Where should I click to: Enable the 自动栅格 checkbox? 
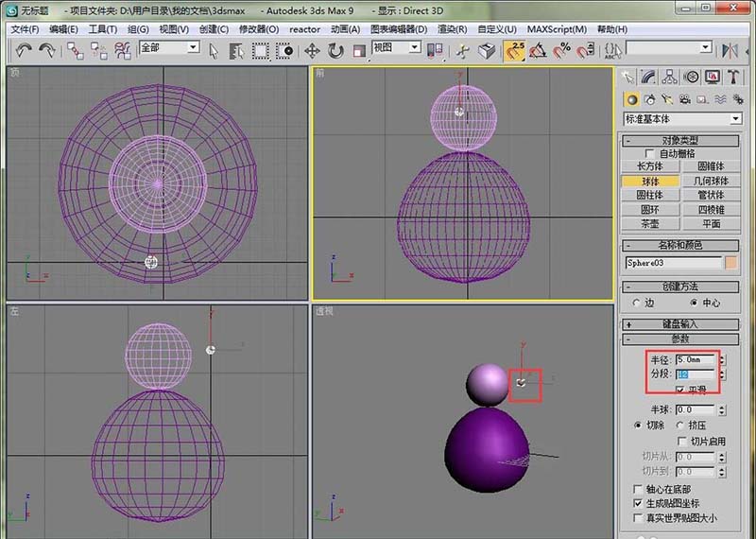[649, 153]
